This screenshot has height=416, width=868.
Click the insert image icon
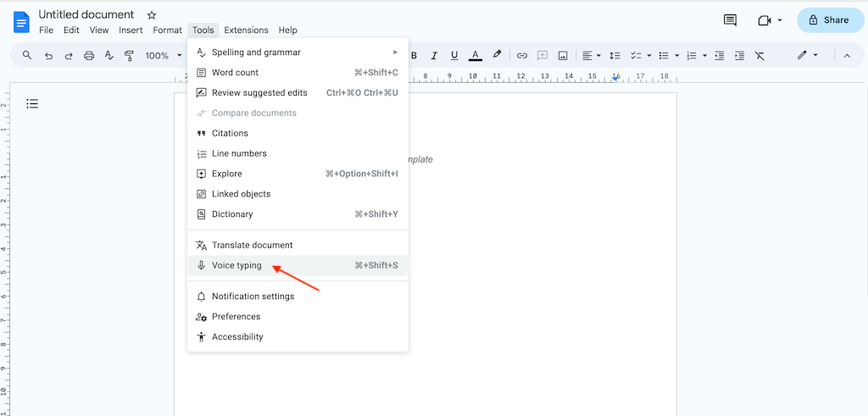click(563, 55)
